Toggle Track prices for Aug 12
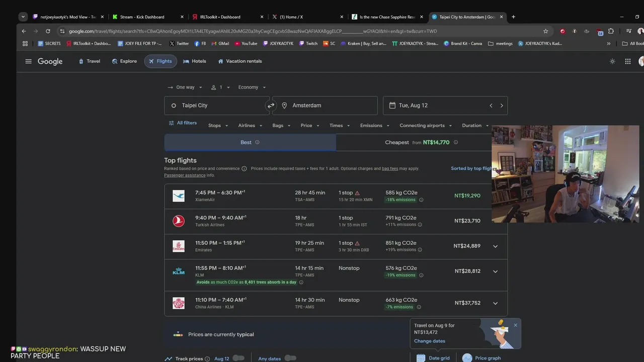This screenshot has height=362, width=644. coord(238,358)
